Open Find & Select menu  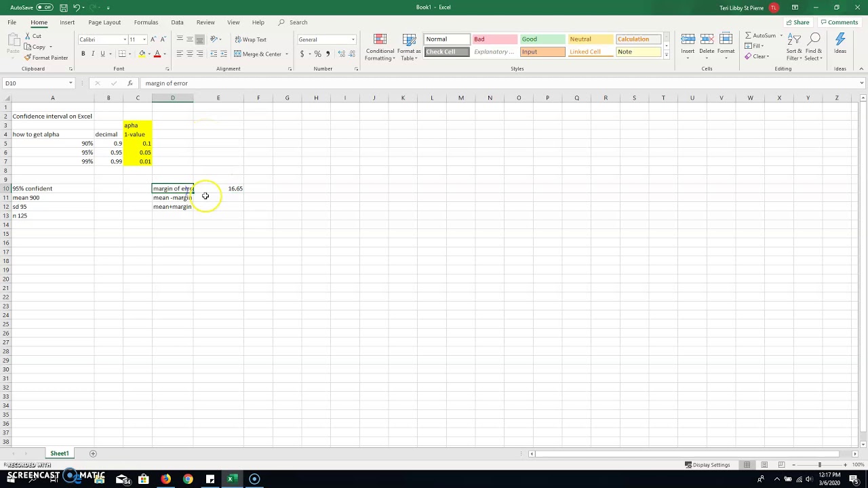pos(814,47)
